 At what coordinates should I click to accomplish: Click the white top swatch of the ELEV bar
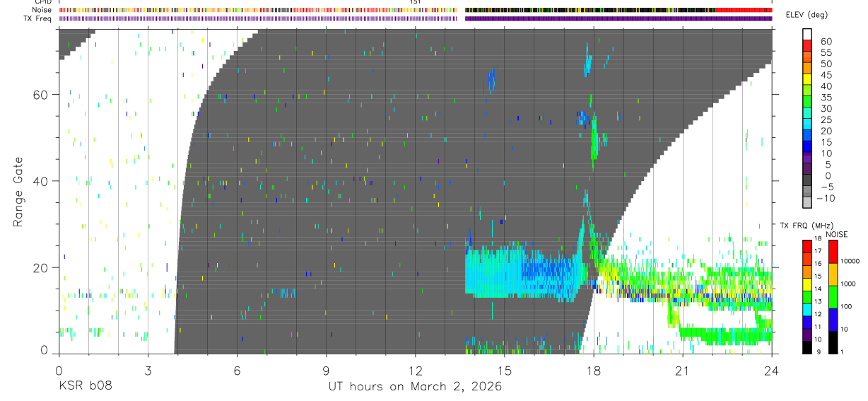[807, 34]
